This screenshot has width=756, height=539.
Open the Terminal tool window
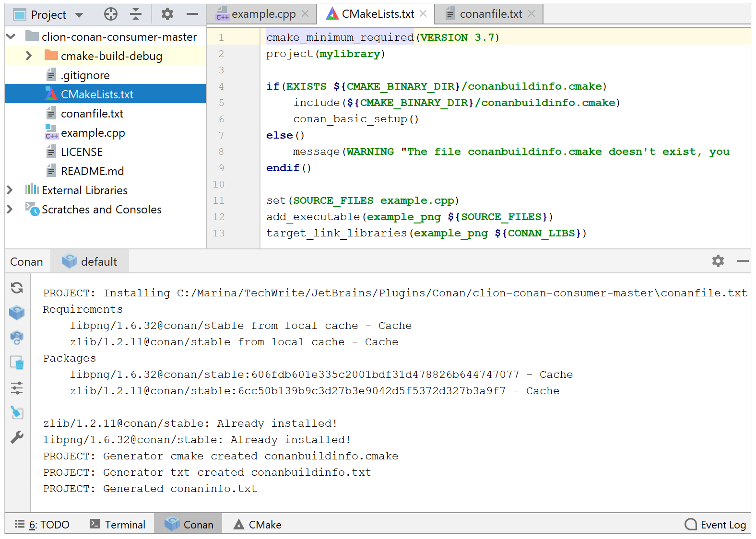[118, 525]
